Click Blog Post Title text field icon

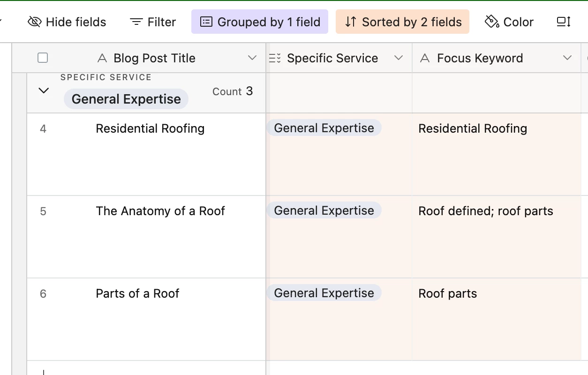point(102,58)
